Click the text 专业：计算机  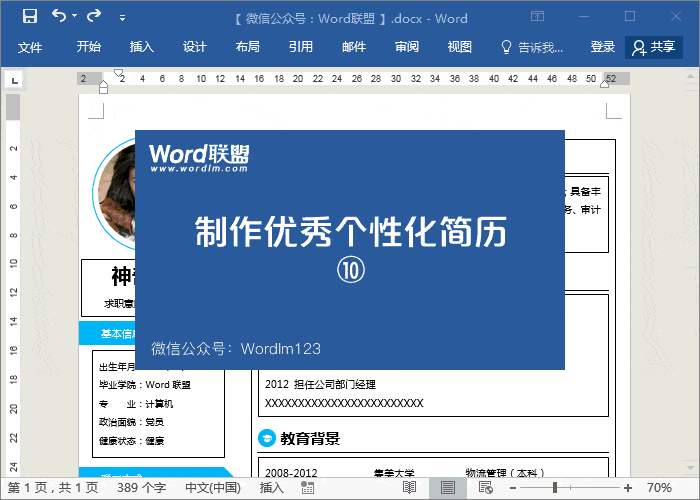(136, 404)
